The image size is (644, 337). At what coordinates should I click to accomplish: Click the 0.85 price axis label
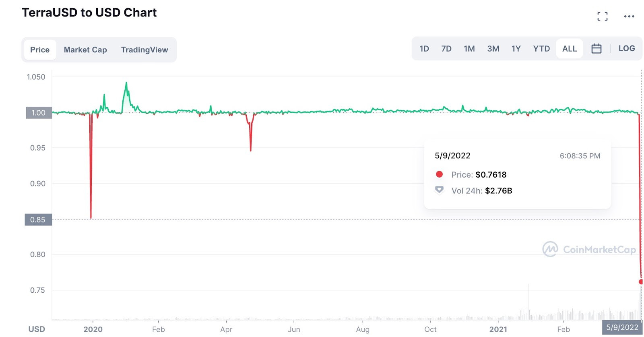click(x=38, y=220)
